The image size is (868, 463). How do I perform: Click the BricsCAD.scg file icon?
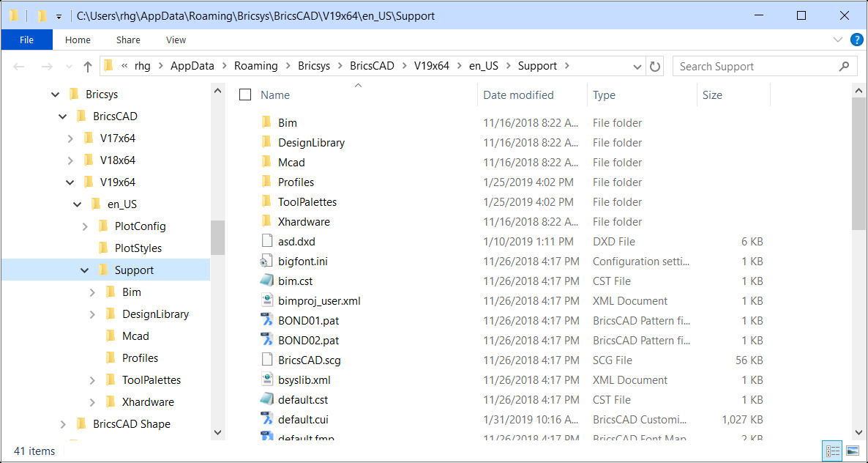(x=267, y=360)
